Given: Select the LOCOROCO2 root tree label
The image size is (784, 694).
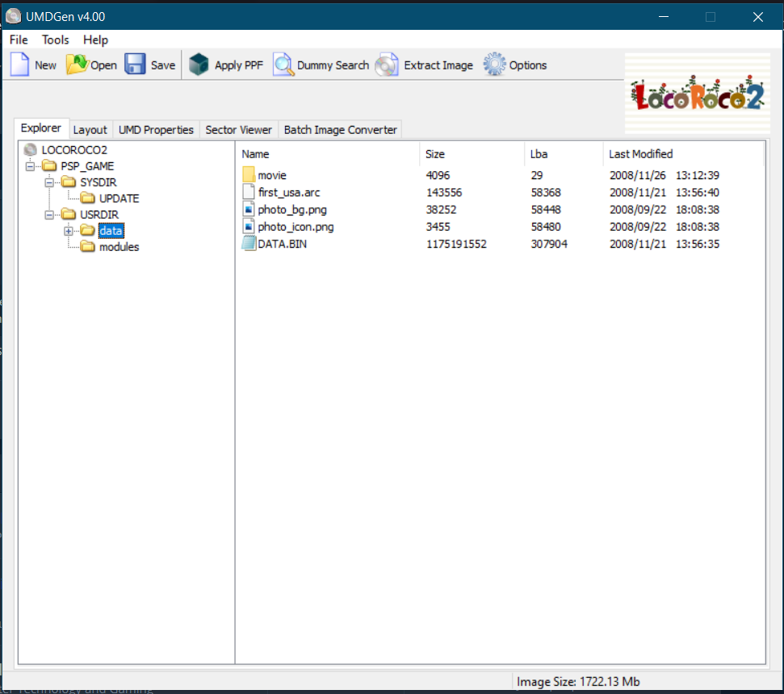Looking at the screenshot, I should [74, 150].
